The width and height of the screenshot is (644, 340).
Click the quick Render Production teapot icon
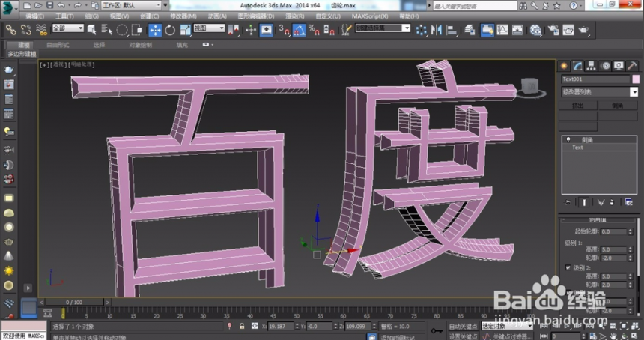click(583, 30)
